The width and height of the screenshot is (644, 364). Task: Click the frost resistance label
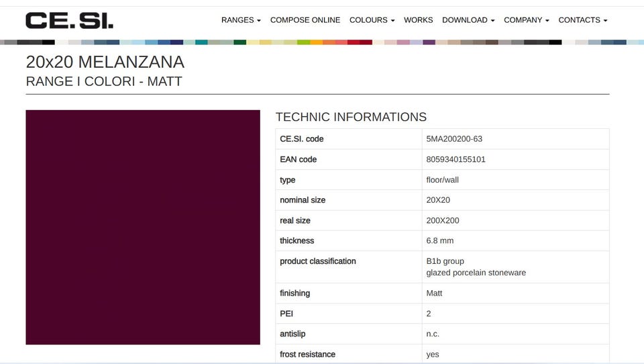pyautogui.click(x=308, y=354)
